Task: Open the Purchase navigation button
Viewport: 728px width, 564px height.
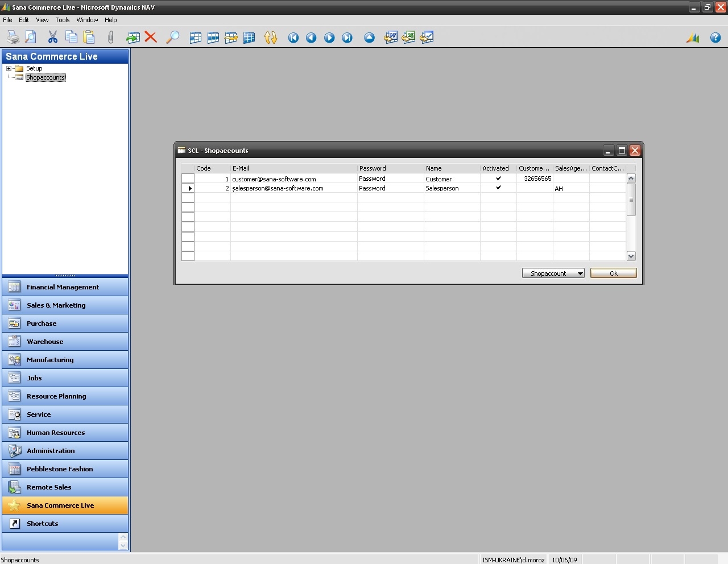Action: tap(65, 324)
